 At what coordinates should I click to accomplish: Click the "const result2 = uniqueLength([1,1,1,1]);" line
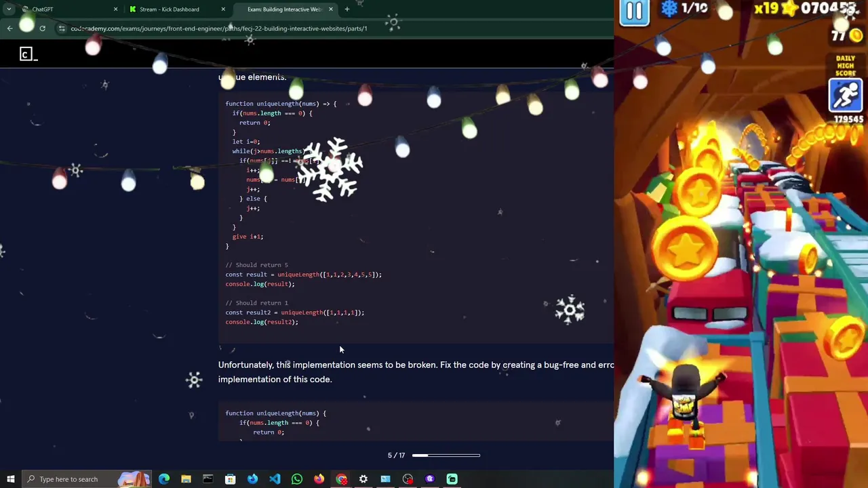coord(295,312)
